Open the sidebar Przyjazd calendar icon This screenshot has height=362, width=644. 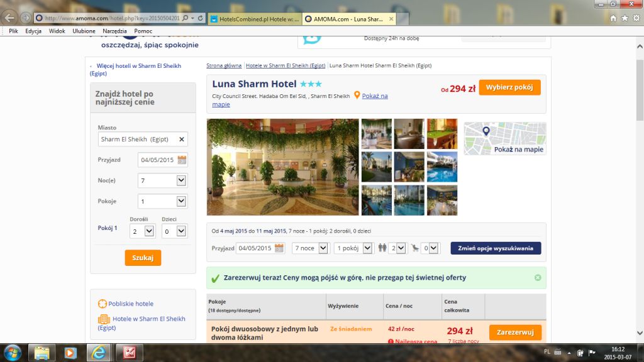pos(182,160)
